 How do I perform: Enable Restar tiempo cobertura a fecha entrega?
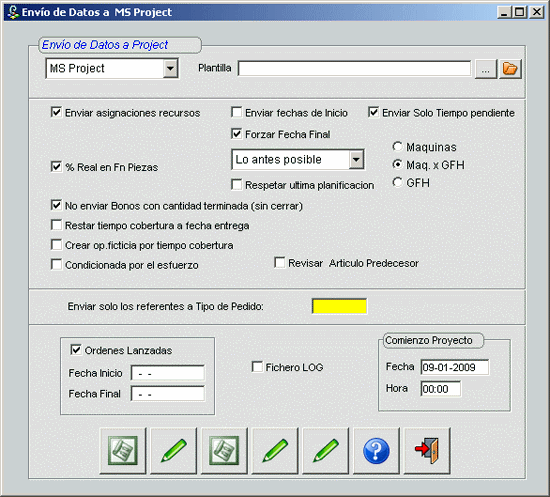click(x=56, y=225)
